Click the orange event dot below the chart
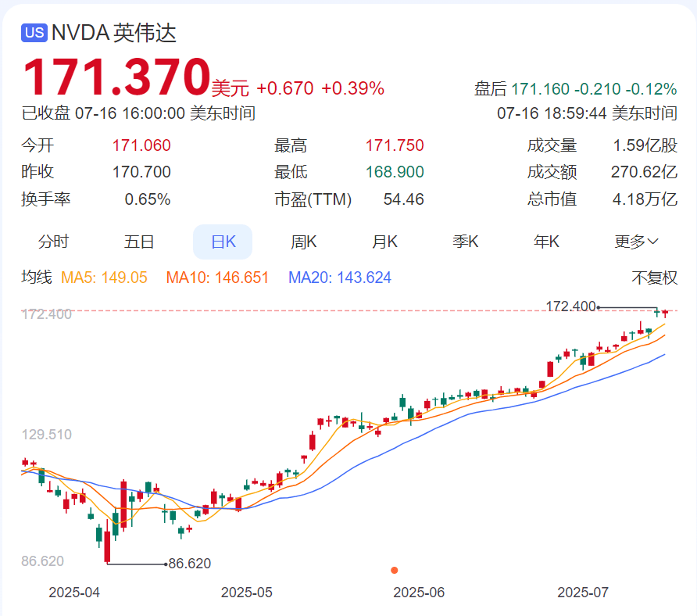The height and width of the screenshot is (616, 697). [395, 570]
